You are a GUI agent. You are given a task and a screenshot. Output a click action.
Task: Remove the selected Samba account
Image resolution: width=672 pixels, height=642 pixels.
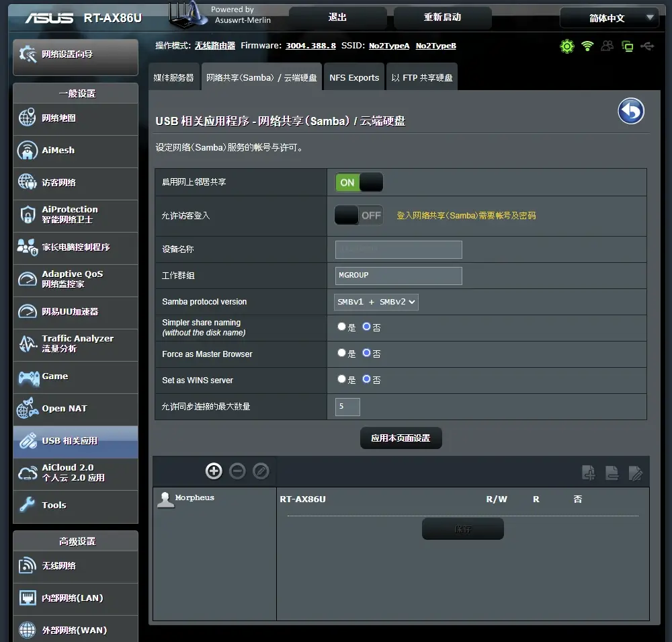237,471
